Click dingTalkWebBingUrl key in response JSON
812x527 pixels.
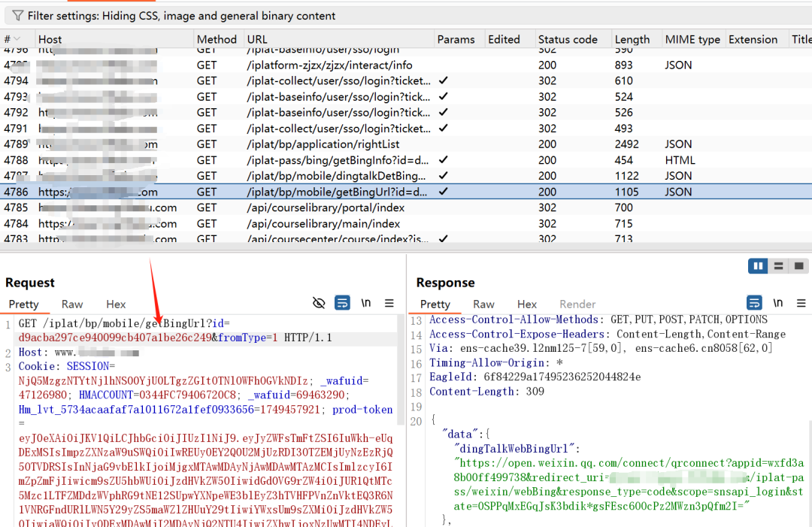tap(514, 448)
